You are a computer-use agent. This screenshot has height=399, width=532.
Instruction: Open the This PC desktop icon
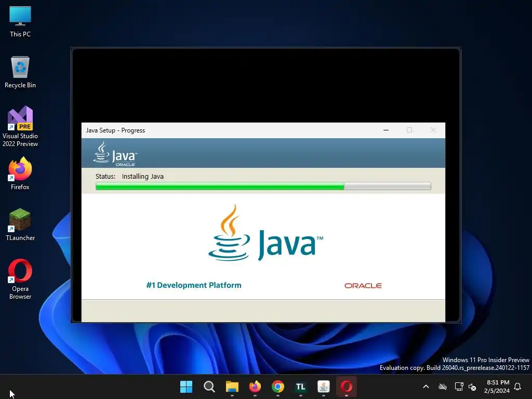[x=20, y=22]
